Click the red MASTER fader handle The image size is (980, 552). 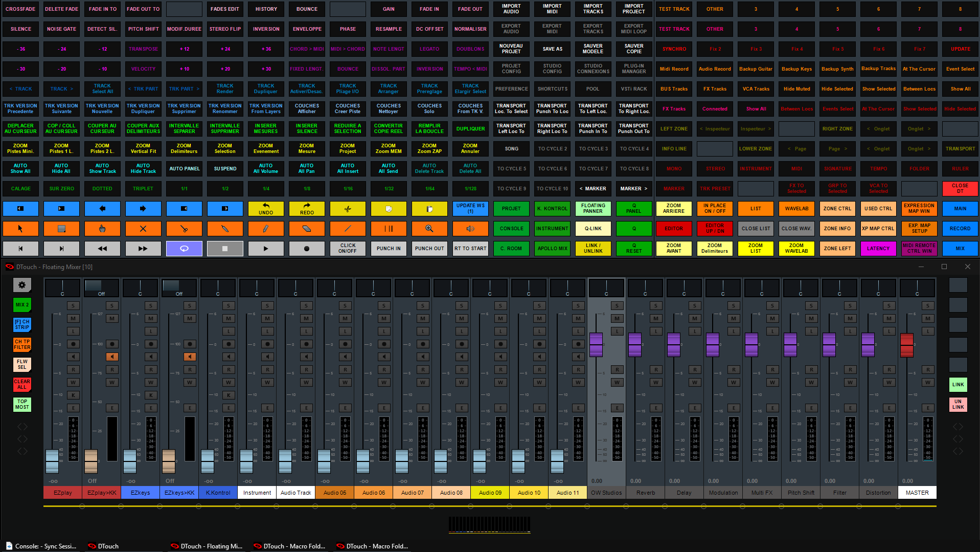tap(907, 345)
